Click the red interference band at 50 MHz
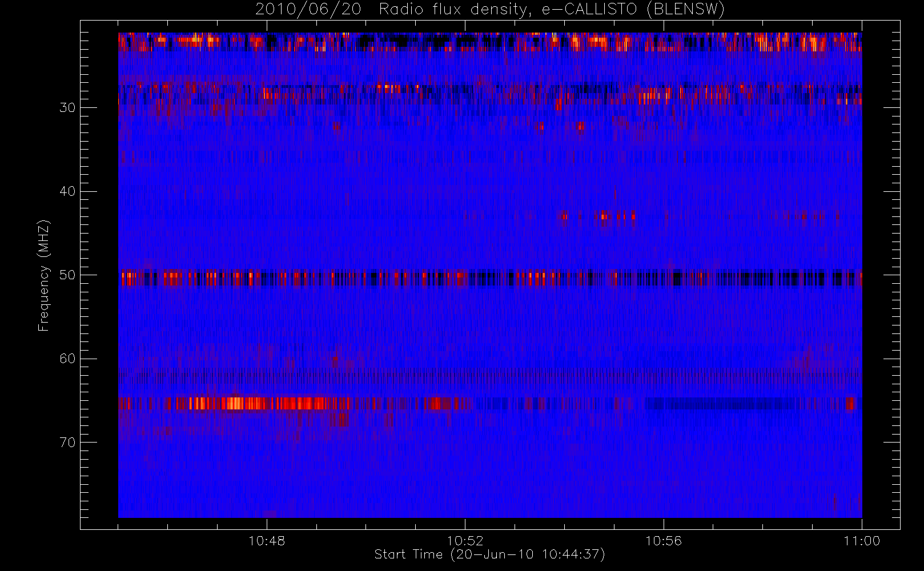Screen dimensions: 924x571 (x=489, y=279)
